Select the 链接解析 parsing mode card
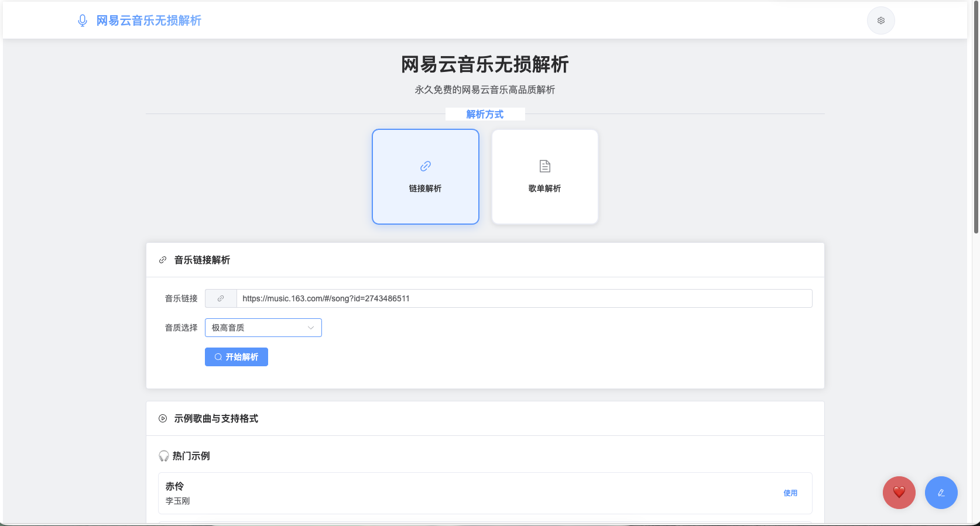Image resolution: width=980 pixels, height=526 pixels. tap(426, 177)
